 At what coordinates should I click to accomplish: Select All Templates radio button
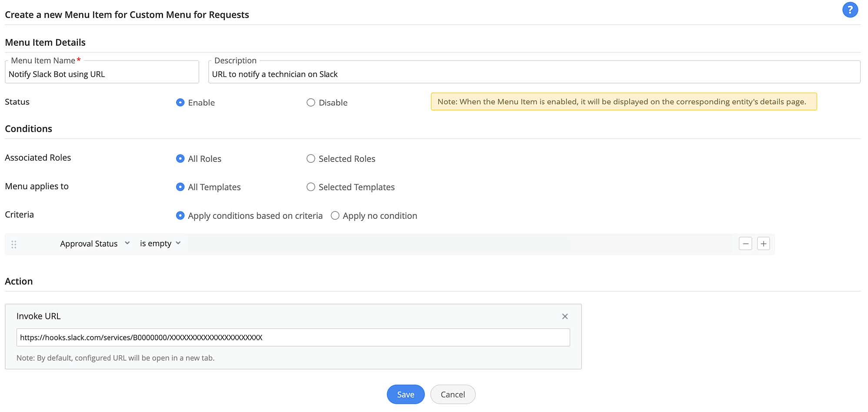[180, 187]
